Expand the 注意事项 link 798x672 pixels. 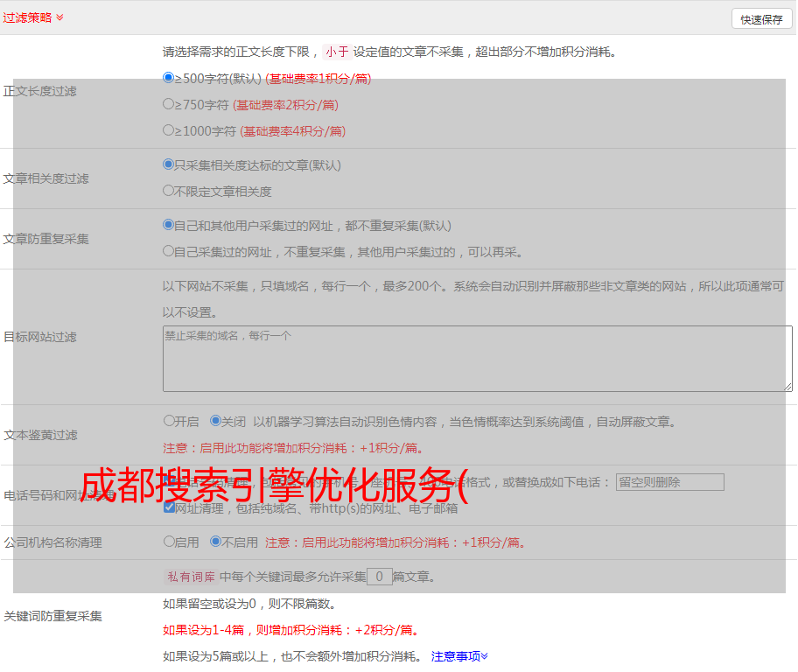[459, 656]
